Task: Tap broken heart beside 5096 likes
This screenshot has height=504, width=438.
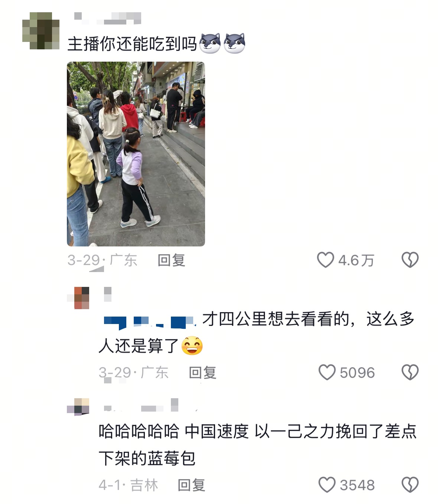Action: point(410,372)
